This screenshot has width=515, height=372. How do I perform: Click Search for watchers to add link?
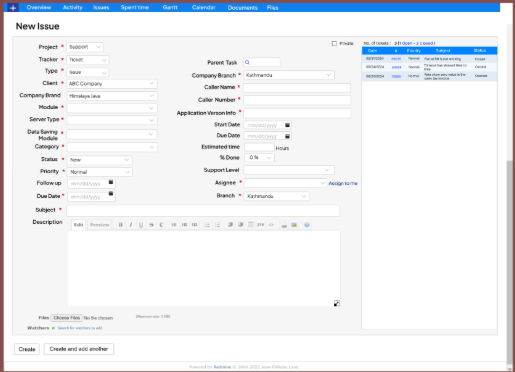click(x=80, y=328)
